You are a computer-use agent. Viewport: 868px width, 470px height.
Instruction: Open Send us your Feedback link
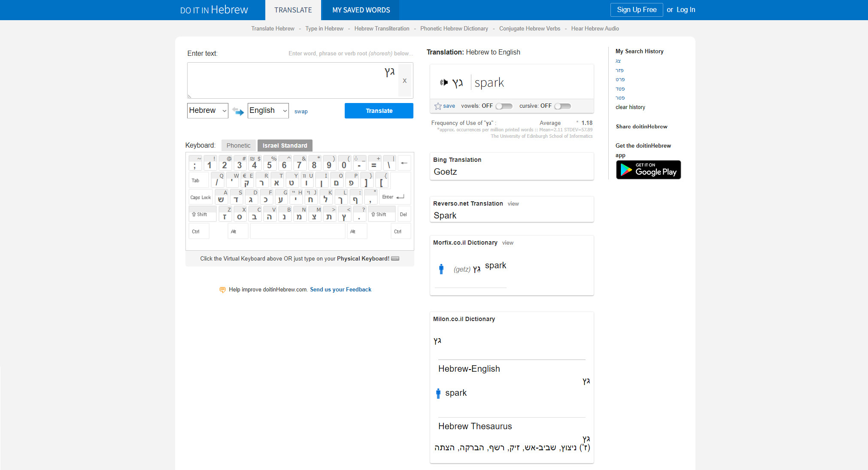[x=340, y=290]
